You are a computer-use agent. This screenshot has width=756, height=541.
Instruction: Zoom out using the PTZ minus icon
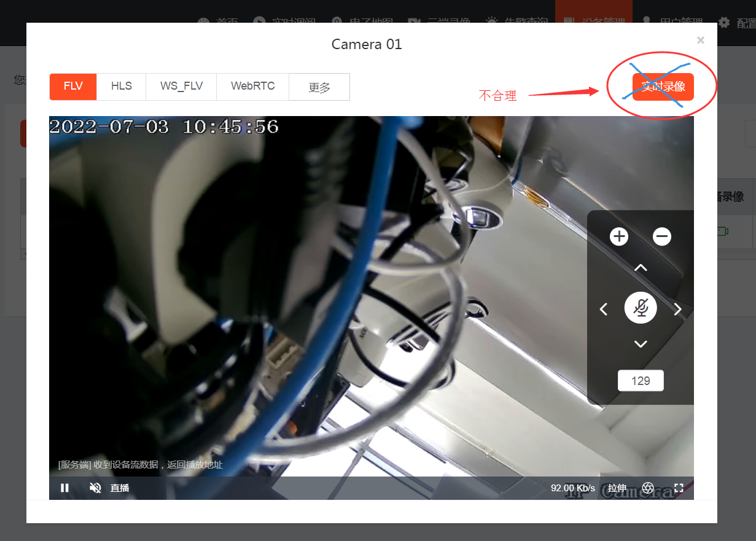click(661, 236)
